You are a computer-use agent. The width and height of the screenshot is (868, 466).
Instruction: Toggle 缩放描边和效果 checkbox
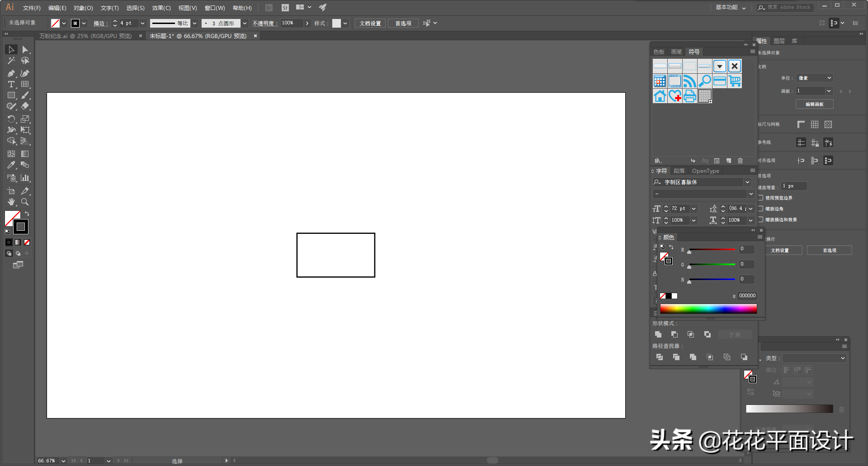pos(761,219)
